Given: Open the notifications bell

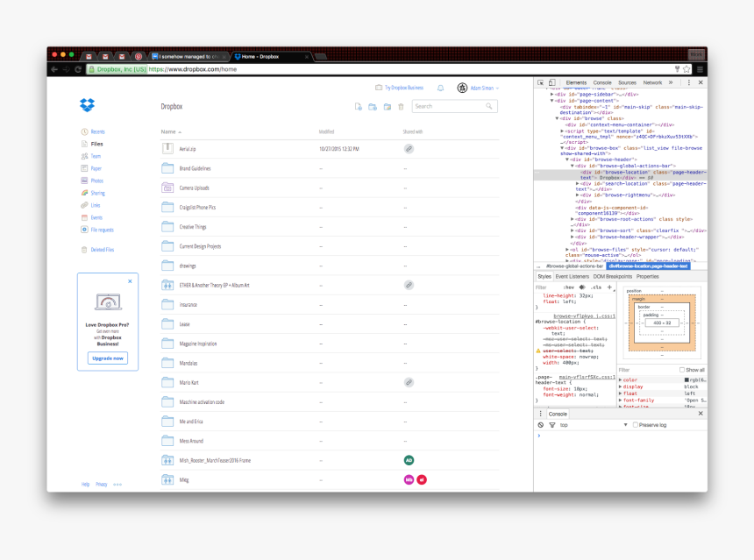Looking at the screenshot, I should 440,88.
